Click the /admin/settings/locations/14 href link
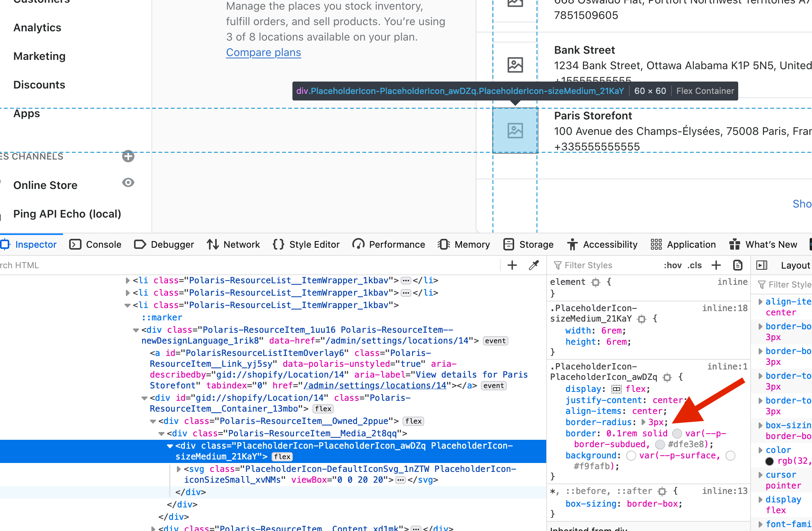812x531 pixels. [374, 385]
